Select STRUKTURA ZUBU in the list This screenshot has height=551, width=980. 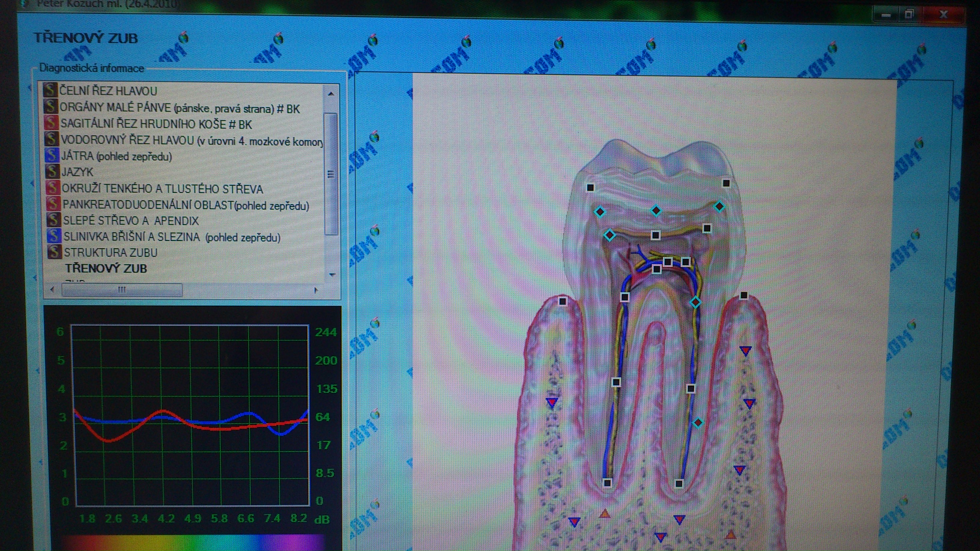click(110, 252)
